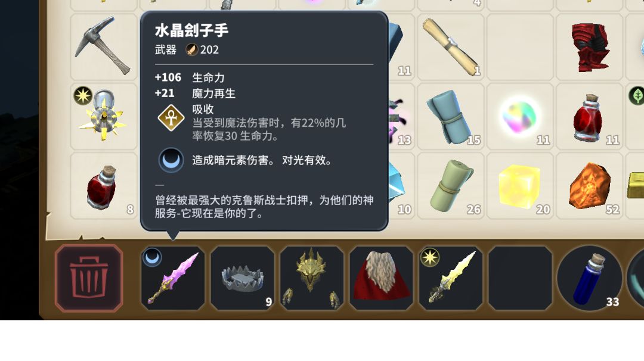The height and width of the screenshot is (361, 644).
Task: Select the pink crystal sword in hotbar
Action: 172,278
